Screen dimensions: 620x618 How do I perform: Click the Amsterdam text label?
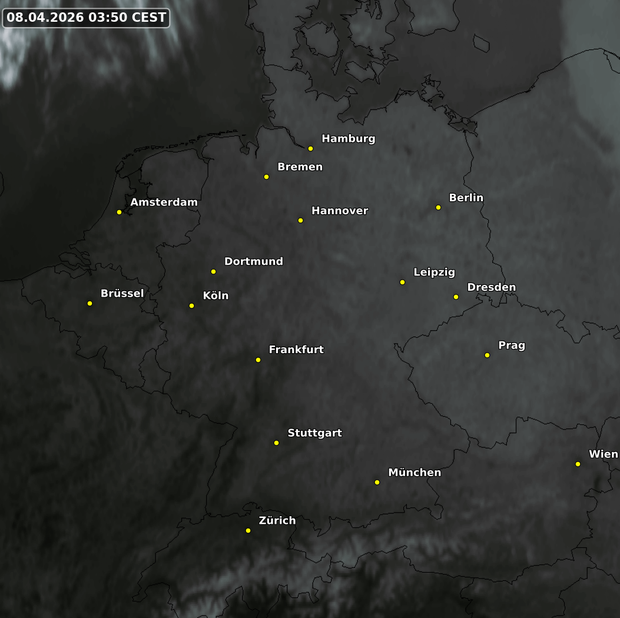(164, 202)
